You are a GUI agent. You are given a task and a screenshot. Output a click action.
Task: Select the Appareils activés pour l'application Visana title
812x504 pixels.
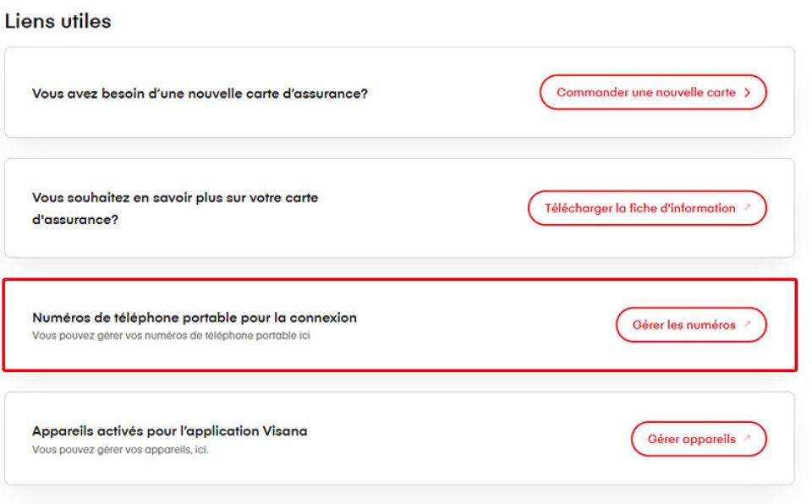pyautogui.click(x=169, y=431)
